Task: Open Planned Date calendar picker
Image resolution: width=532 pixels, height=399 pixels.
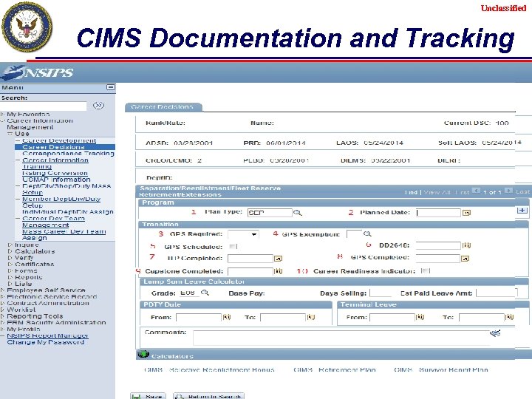Action: [466, 213]
